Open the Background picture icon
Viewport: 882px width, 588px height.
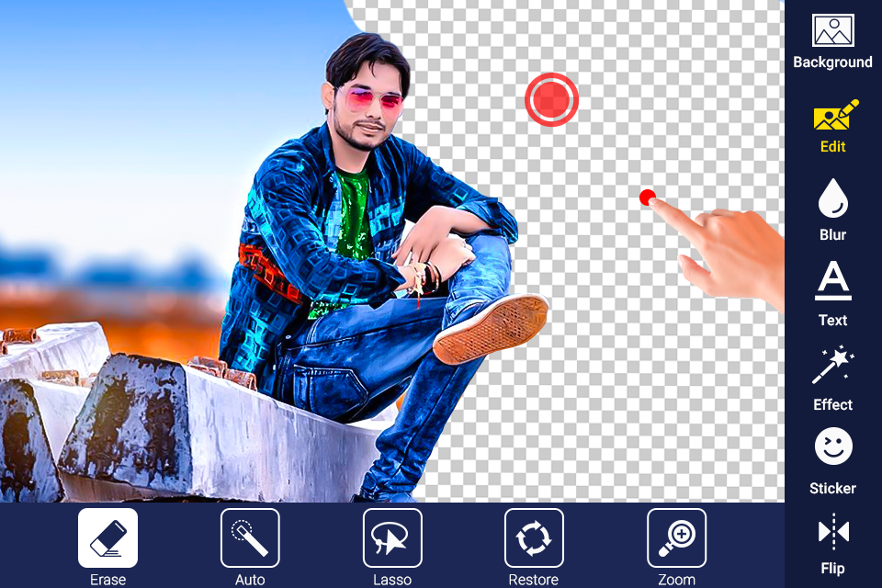click(x=833, y=30)
